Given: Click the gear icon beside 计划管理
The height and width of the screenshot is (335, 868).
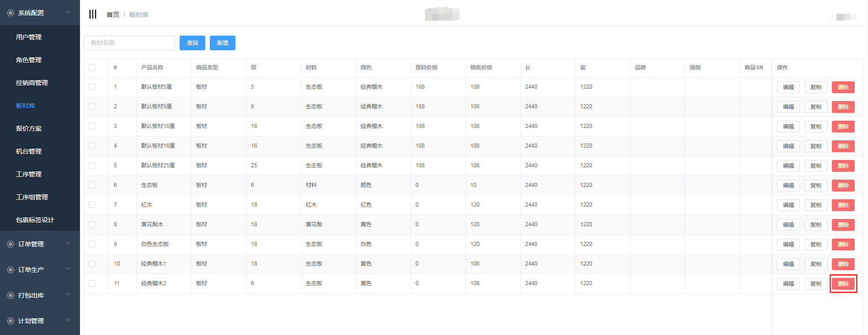Looking at the screenshot, I should tap(11, 321).
